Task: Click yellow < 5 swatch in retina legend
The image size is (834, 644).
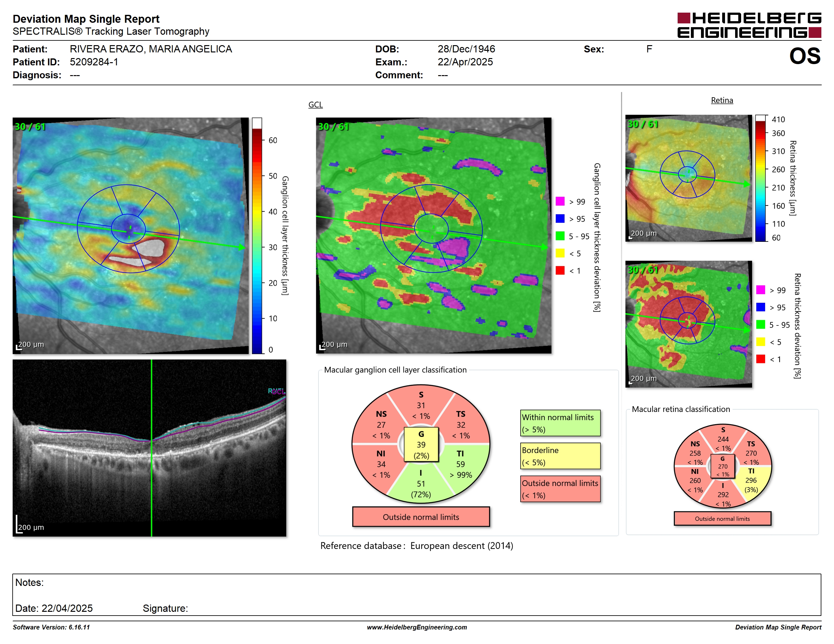Action: tap(761, 342)
